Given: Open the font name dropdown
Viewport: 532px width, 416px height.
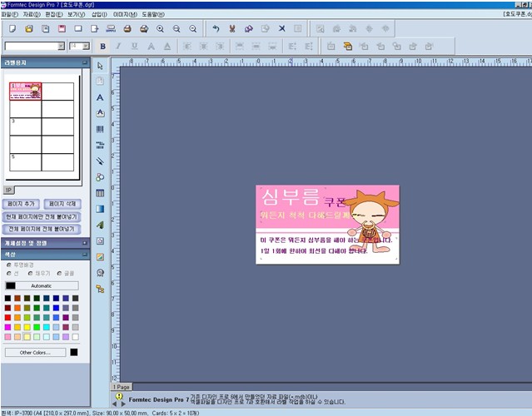Looking at the screenshot, I should [61, 46].
